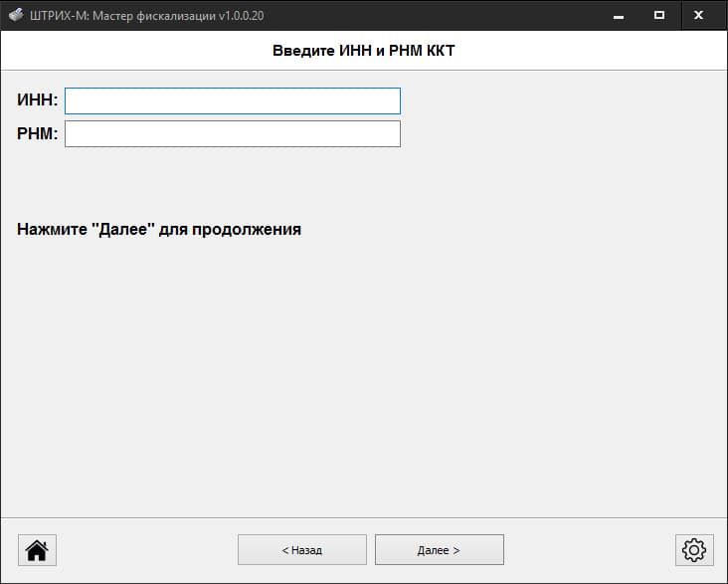Click the Нажмите "Далее" для продолжения text
Image resolution: width=728 pixels, height=584 pixels.
coord(159,230)
